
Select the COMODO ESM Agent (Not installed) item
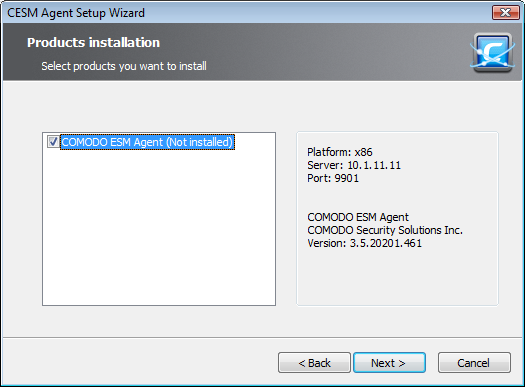click(x=147, y=142)
